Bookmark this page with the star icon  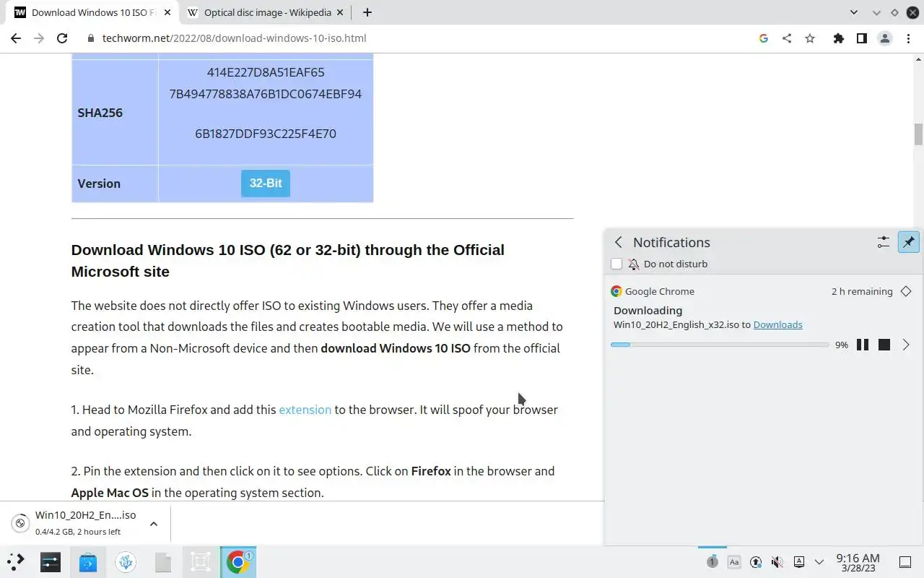click(x=810, y=38)
